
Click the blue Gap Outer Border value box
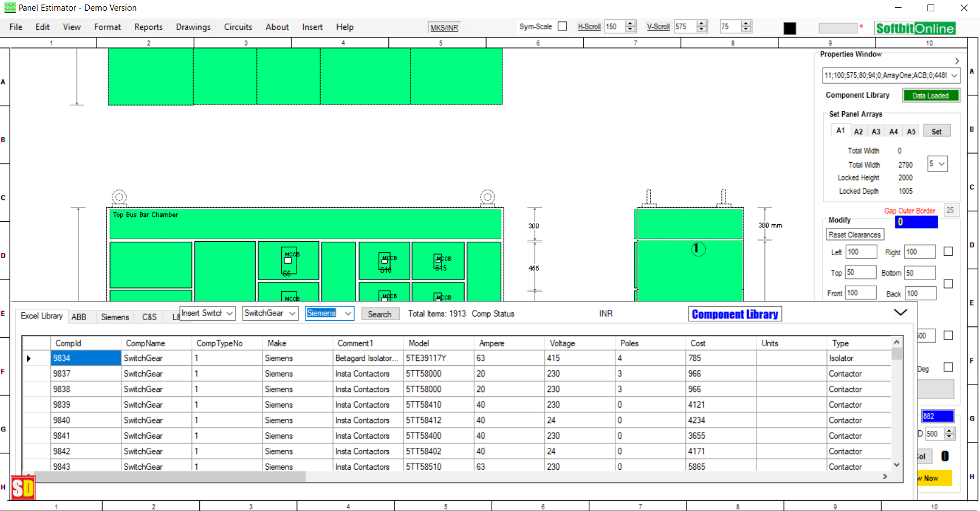coord(916,222)
